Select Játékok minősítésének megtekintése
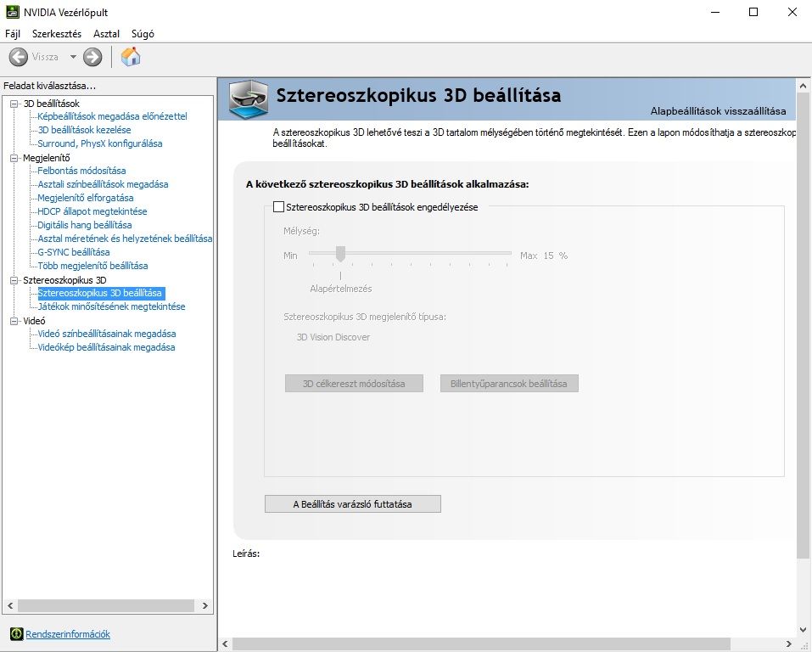Viewport: 812px width, 652px height. coord(111,306)
